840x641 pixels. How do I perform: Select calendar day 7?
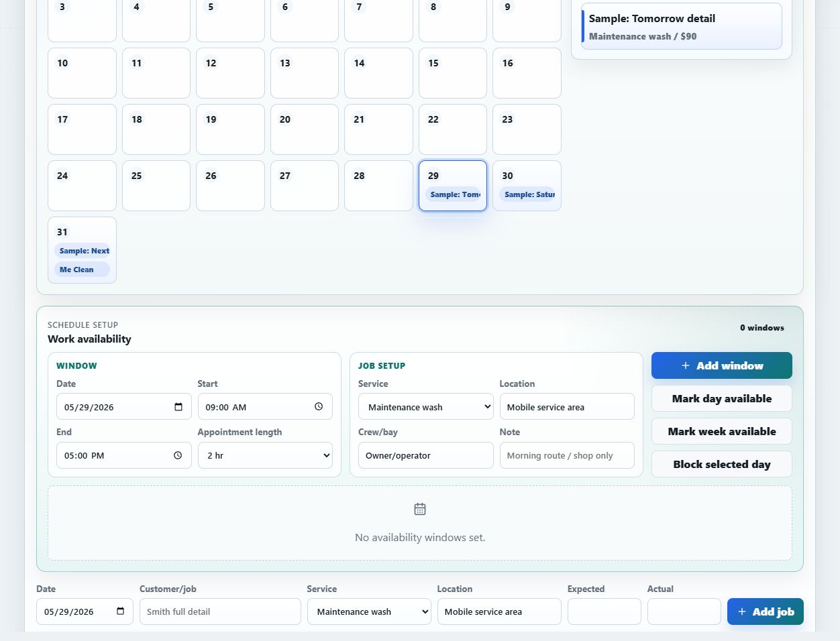click(x=378, y=20)
